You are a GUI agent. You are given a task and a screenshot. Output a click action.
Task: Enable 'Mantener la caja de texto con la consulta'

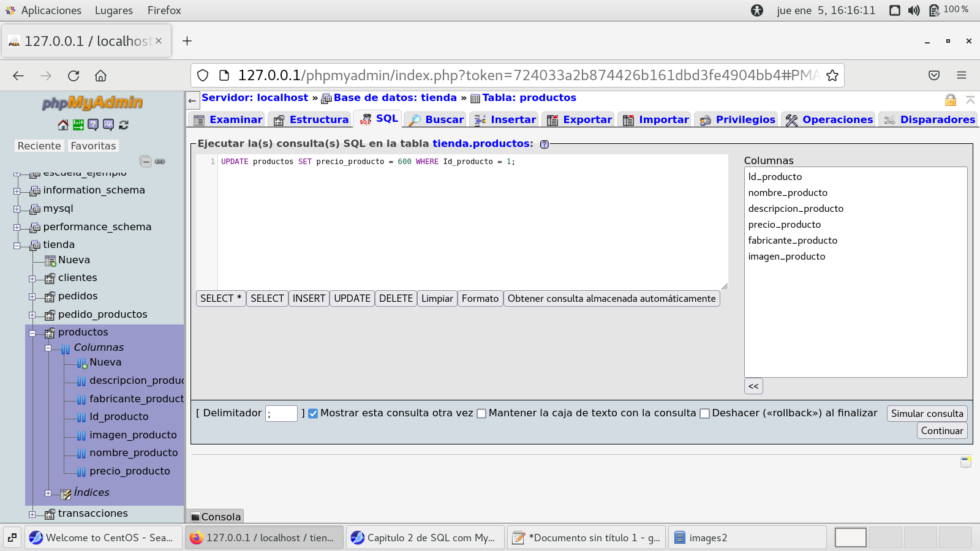pos(481,413)
